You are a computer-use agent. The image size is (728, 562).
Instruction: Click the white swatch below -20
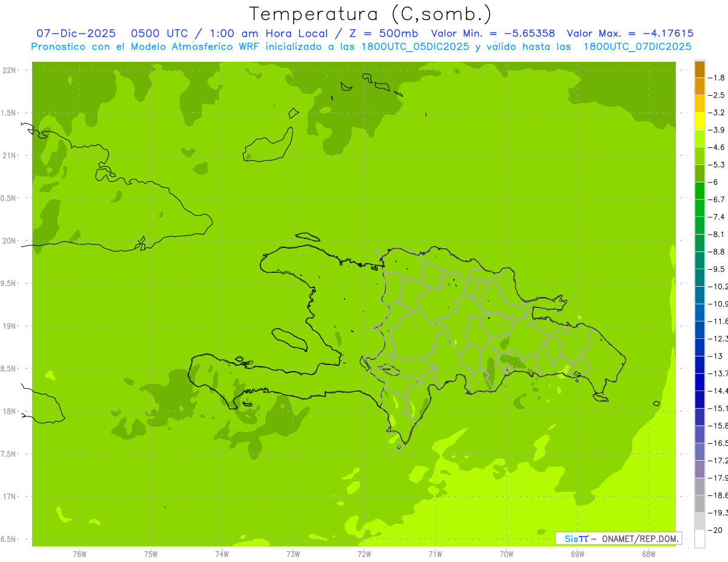click(x=699, y=538)
